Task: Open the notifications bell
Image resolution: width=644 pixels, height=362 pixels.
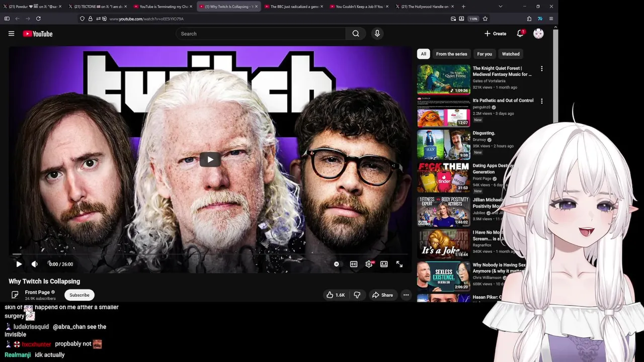Action: pos(520,34)
